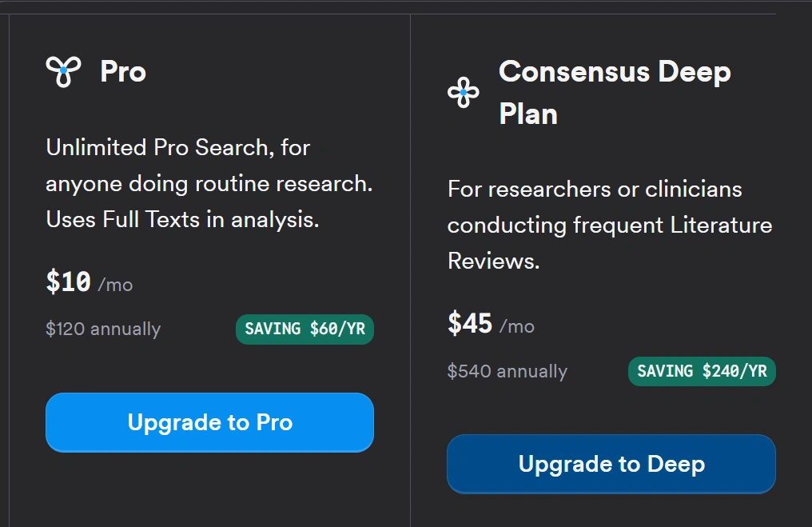Select the Pro plan heading
Image resolution: width=812 pixels, height=527 pixels.
[123, 71]
